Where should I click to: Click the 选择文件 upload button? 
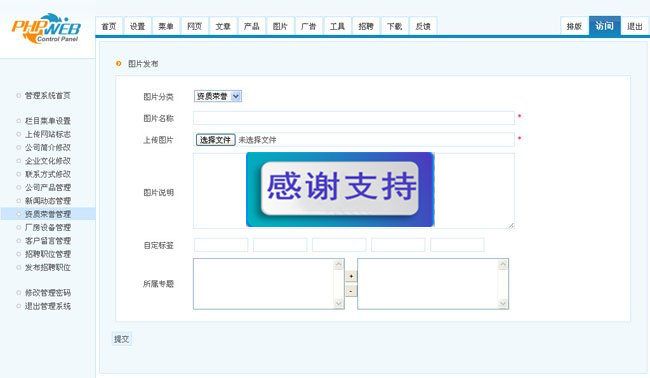coord(216,140)
